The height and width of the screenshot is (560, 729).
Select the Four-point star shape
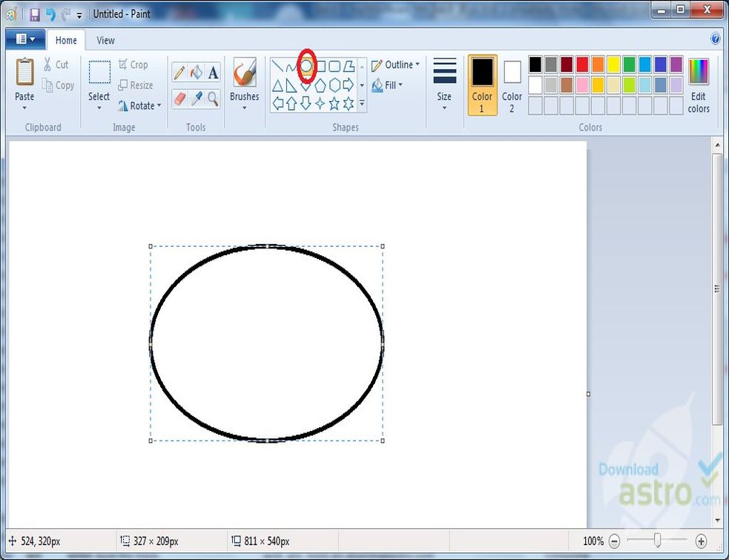320,103
